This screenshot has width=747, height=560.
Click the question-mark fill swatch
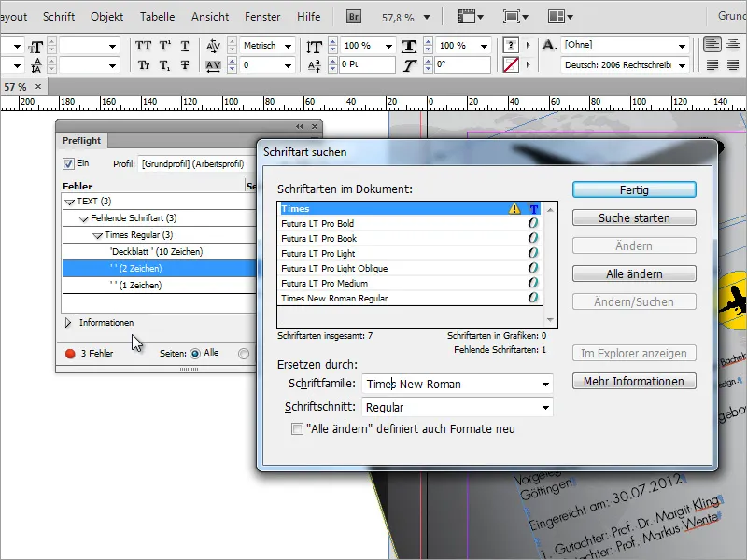point(511,46)
